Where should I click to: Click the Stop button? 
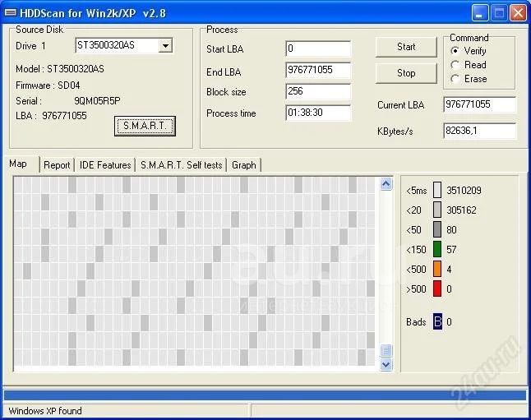click(x=406, y=73)
